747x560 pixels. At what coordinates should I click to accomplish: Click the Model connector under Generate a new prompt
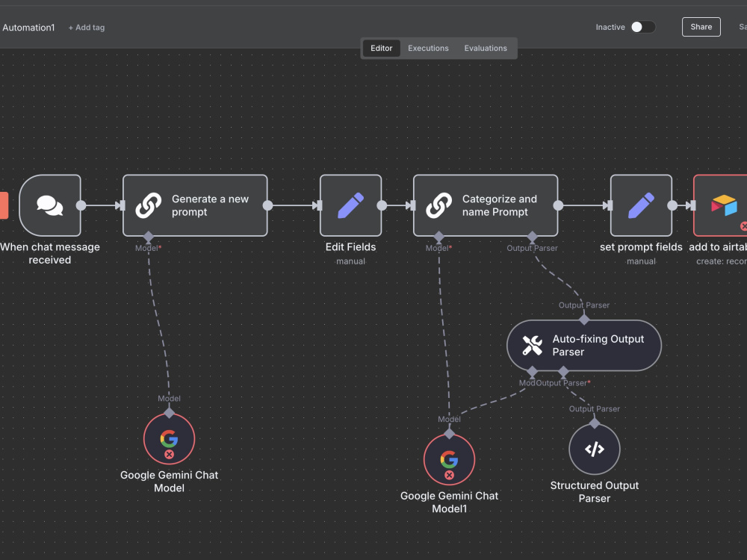(x=149, y=236)
